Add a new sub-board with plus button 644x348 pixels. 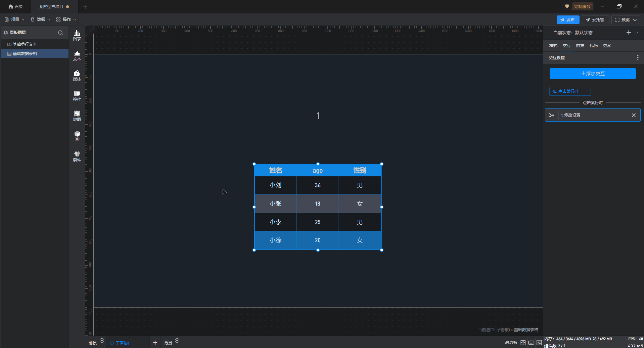click(155, 343)
